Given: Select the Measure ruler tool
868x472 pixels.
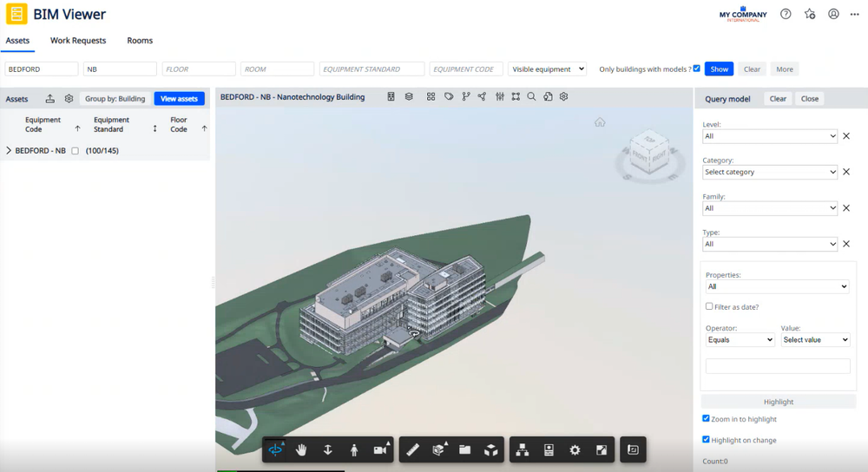Looking at the screenshot, I should (412, 449).
